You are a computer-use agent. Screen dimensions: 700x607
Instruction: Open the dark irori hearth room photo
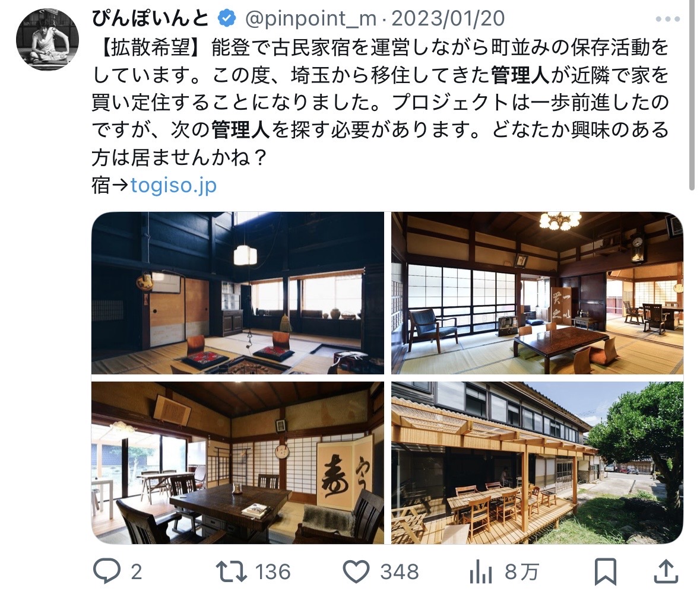pyautogui.click(x=237, y=293)
